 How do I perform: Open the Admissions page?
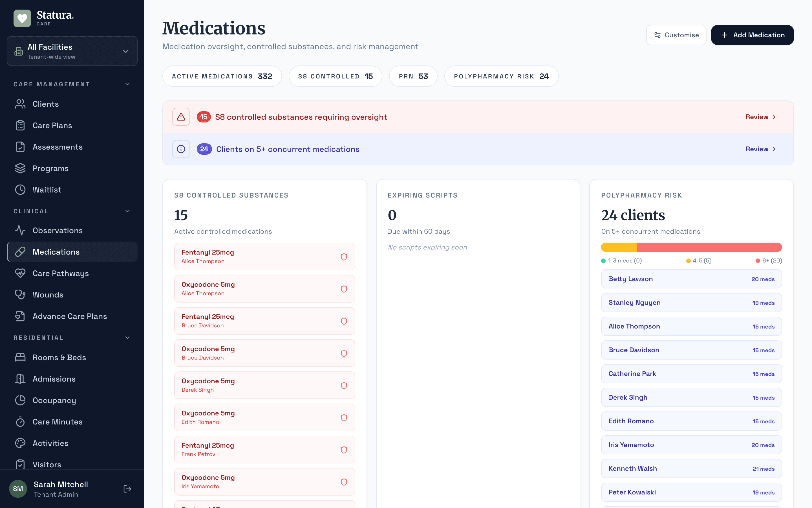tap(72, 379)
